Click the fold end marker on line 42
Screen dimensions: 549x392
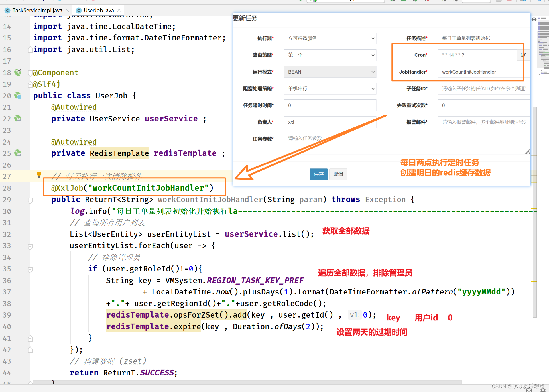coord(30,350)
